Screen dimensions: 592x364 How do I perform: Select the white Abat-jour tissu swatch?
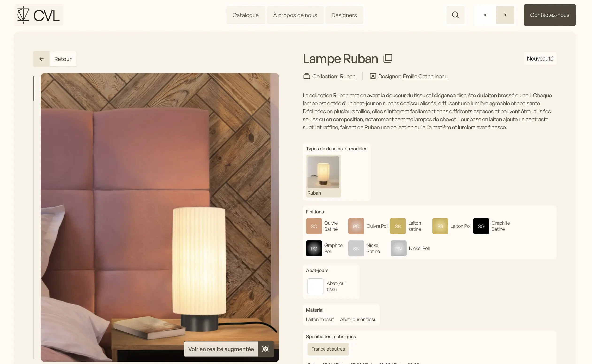click(315, 286)
